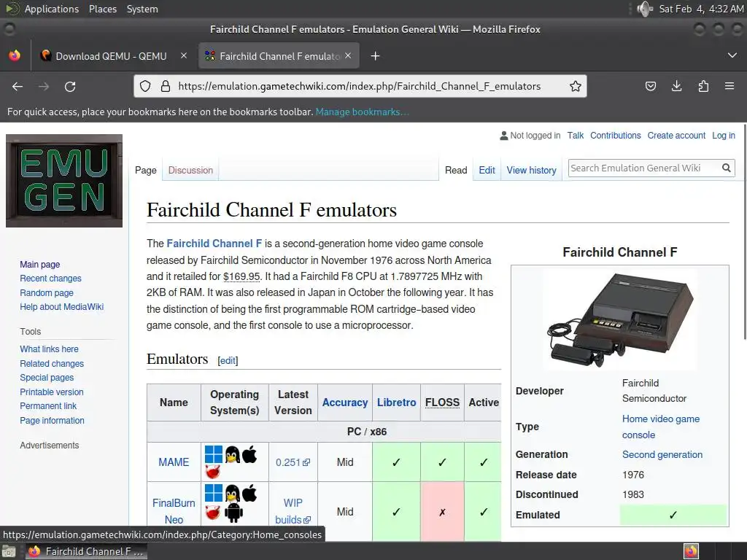Click the Apple icon in MAME row
Image resolution: width=747 pixels, height=560 pixels.
tap(249, 454)
